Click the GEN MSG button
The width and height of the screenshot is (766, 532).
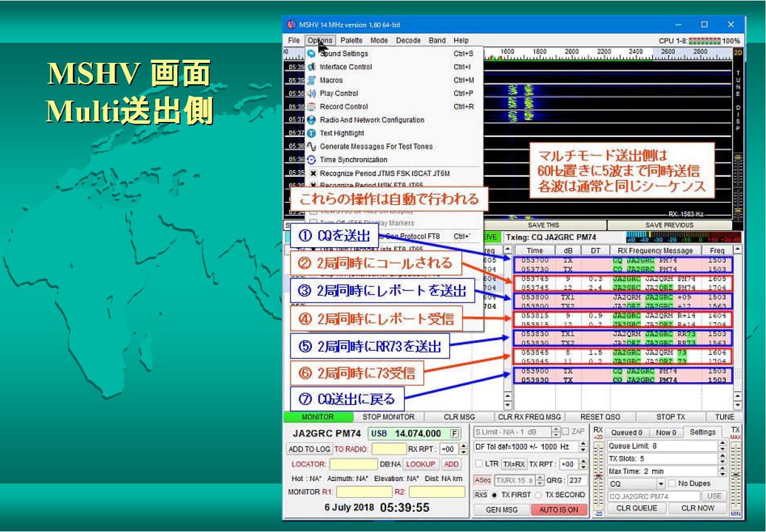tap(501, 510)
